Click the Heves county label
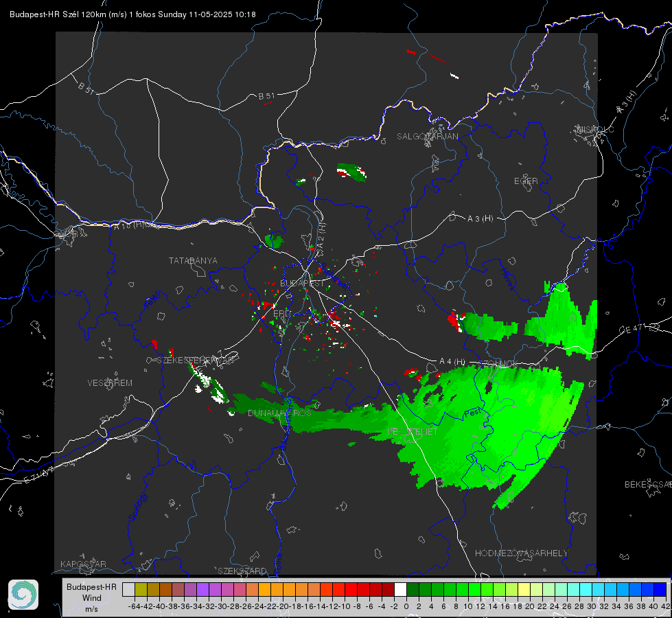 tap(507, 279)
